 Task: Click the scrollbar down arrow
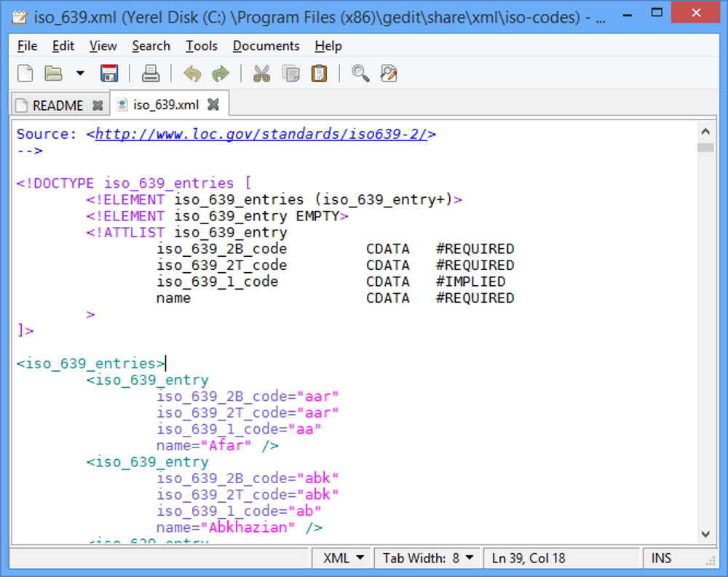(705, 534)
